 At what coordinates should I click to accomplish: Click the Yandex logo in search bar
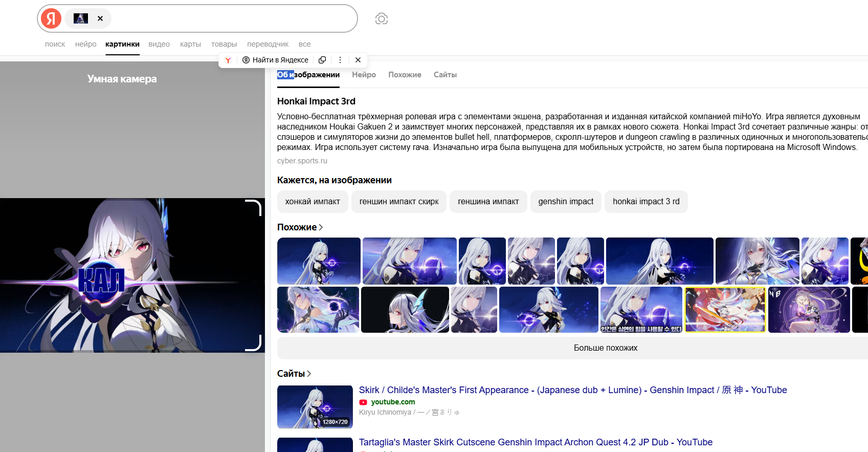pyautogui.click(x=51, y=18)
